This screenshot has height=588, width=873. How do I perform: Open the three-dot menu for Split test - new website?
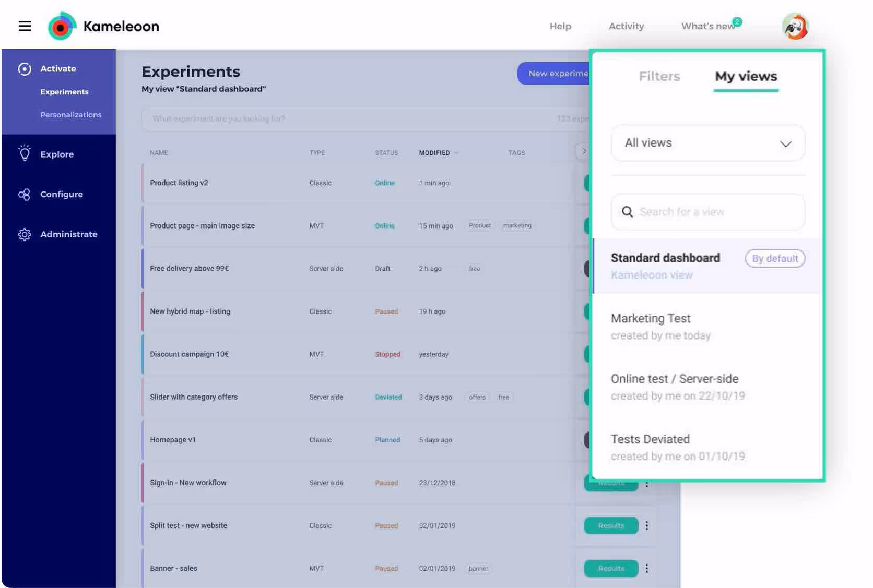[647, 525]
